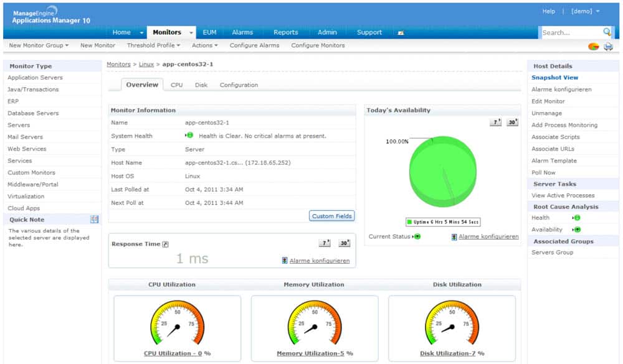Click Root Cause Availability status icon
This screenshot has width=623, height=364.
(576, 230)
